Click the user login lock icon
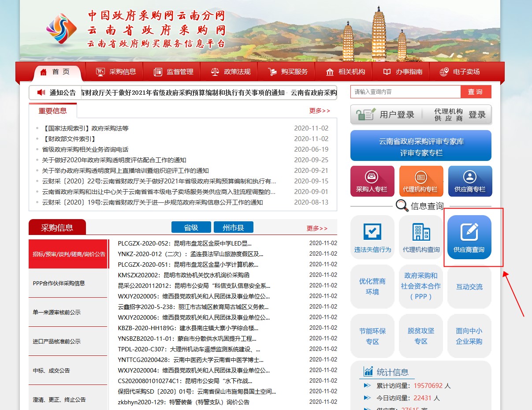This screenshot has width=532, height=410. pos(366,115)
